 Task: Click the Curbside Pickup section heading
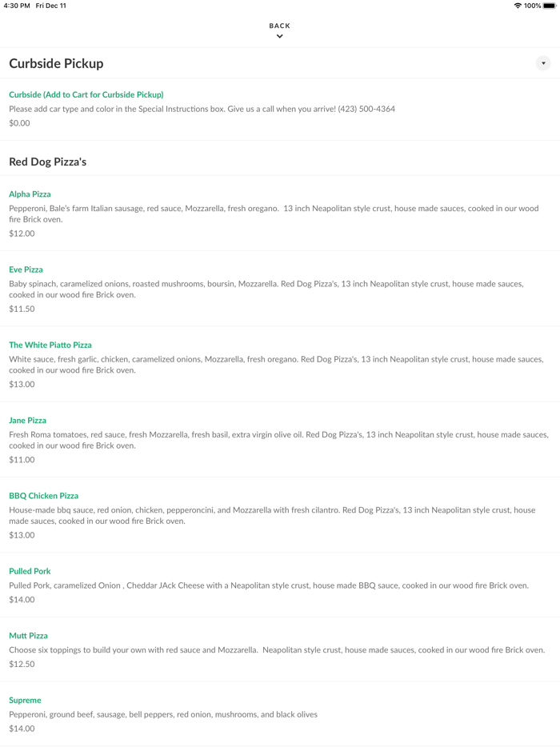tap(56, 63)
